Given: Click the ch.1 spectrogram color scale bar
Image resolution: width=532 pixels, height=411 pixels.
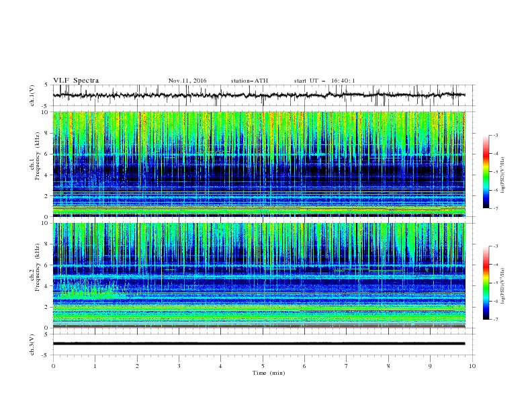Looking at the screenshot, I should 486,172.
